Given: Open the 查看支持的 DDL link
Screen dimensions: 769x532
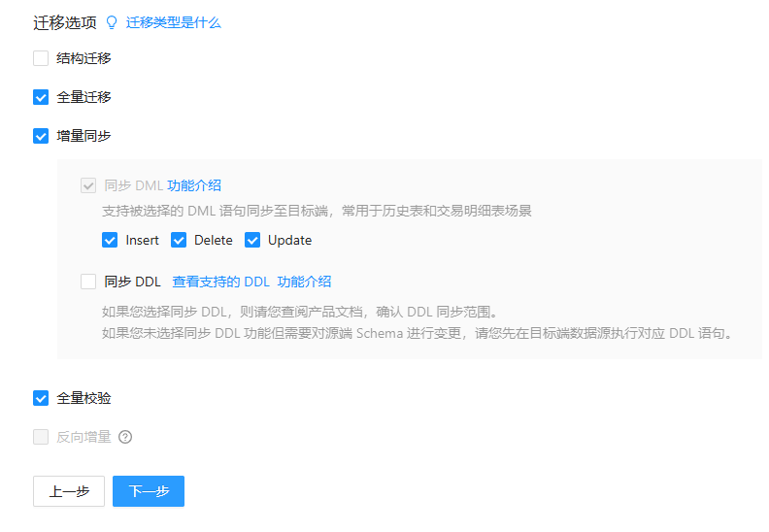Looking at the screenshot, I should coord(221,282).
